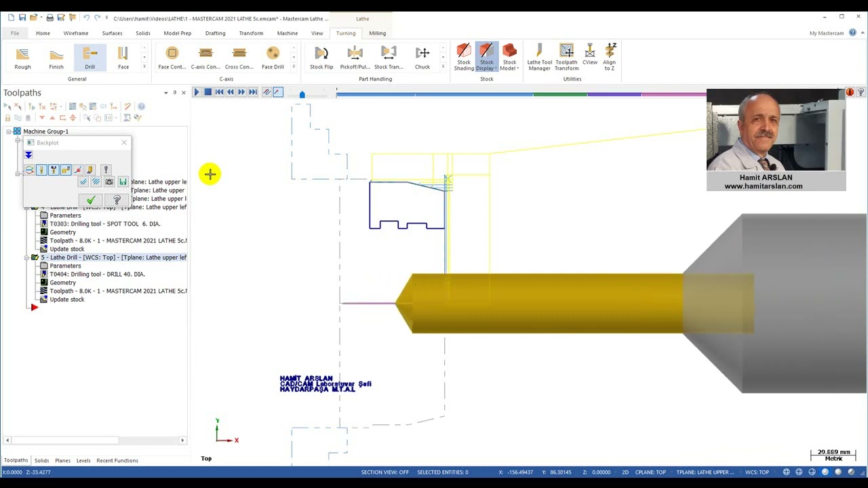
Task: Open the Stock Model dropdown
Action: (509, 57)
